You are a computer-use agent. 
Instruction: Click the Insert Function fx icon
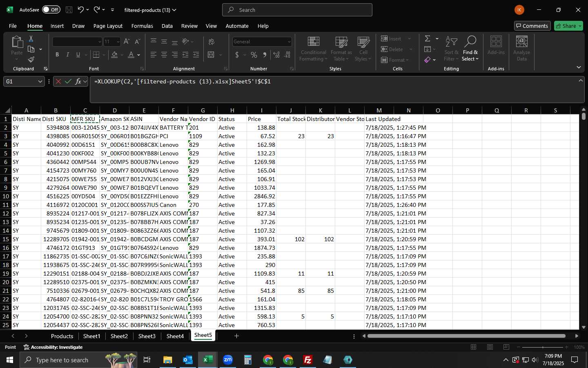tap(78, 81)
